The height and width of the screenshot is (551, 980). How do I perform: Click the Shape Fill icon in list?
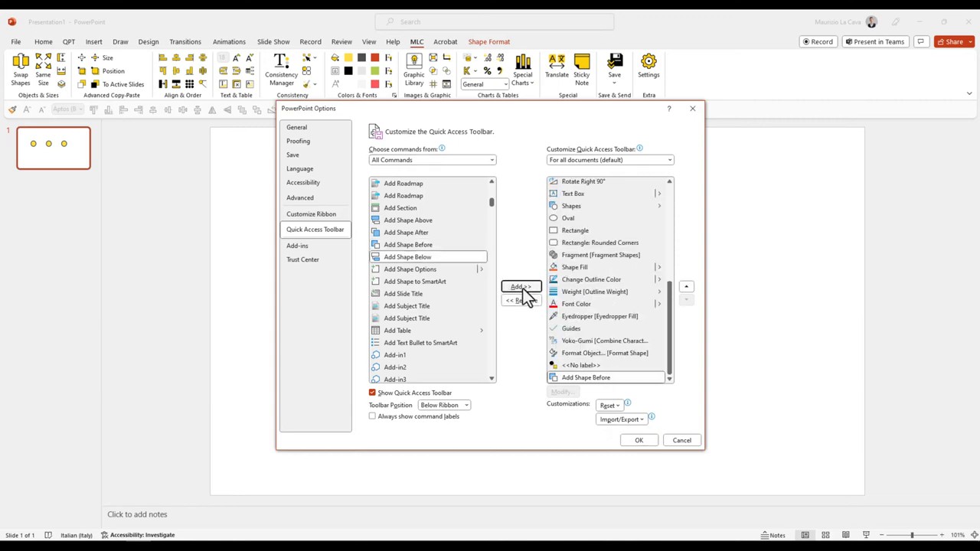point(554,267)
